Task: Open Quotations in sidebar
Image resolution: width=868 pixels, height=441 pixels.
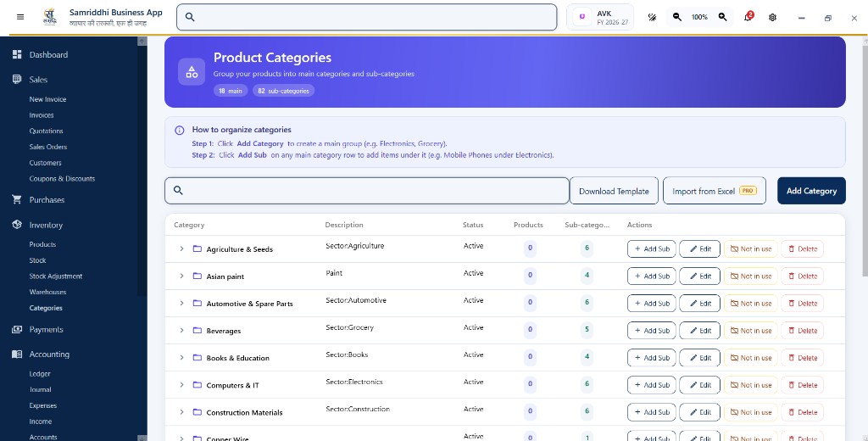Action: [x=46, y=131]
